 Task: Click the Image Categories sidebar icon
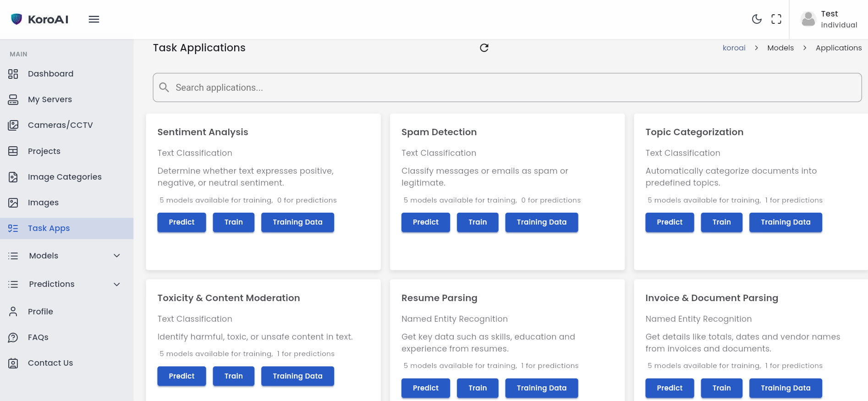(x=13, y=177)
